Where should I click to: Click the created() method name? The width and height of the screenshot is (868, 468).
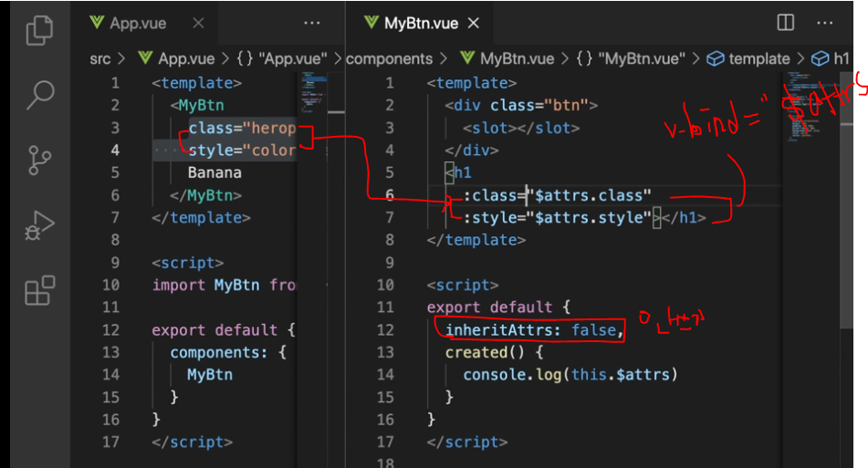[x=485, y=352]
